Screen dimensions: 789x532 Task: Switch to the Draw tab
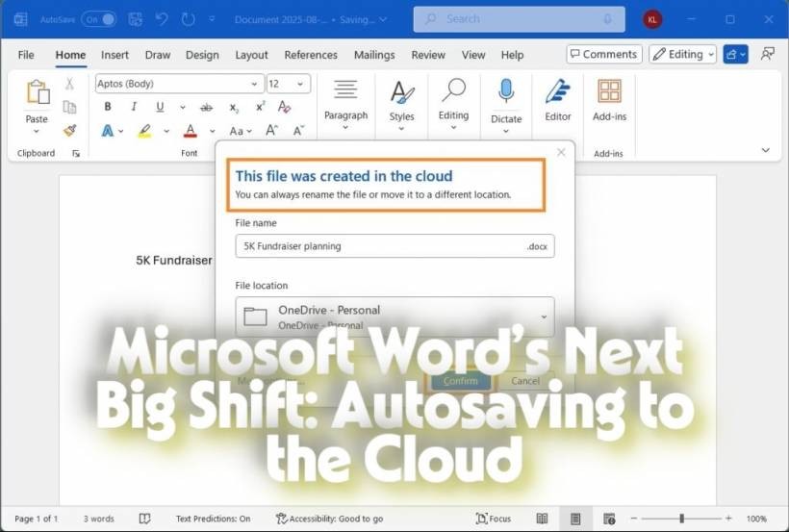click(158, 55)
